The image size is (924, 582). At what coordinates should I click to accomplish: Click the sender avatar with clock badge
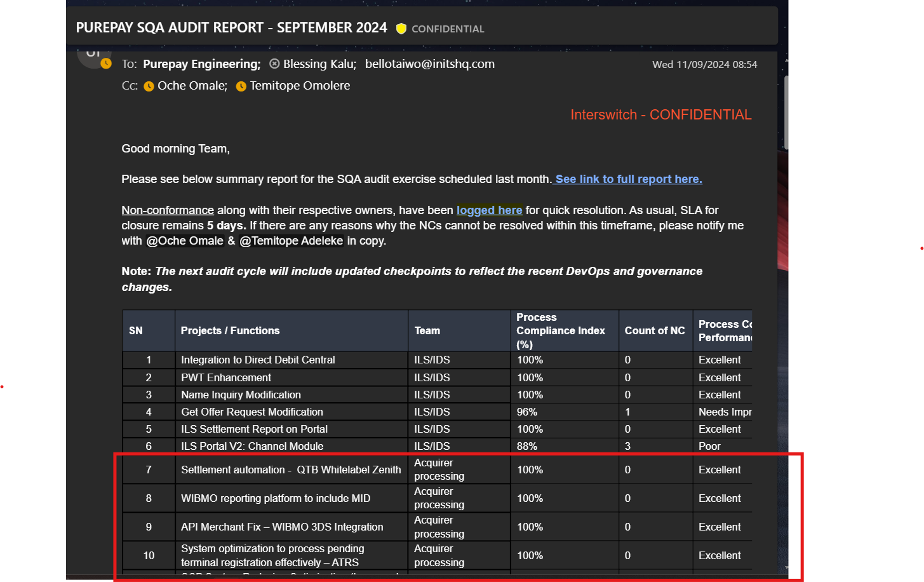pos(93,55)
